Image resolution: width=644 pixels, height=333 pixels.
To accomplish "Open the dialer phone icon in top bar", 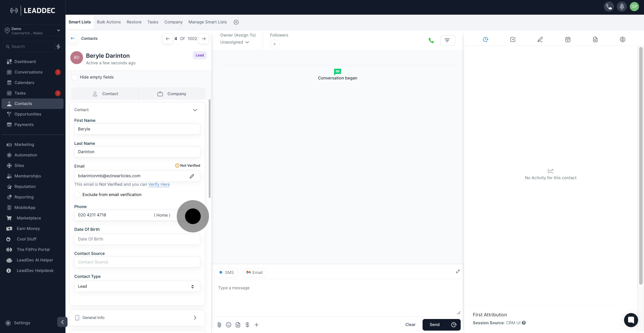I will click(x=609, y=7).
